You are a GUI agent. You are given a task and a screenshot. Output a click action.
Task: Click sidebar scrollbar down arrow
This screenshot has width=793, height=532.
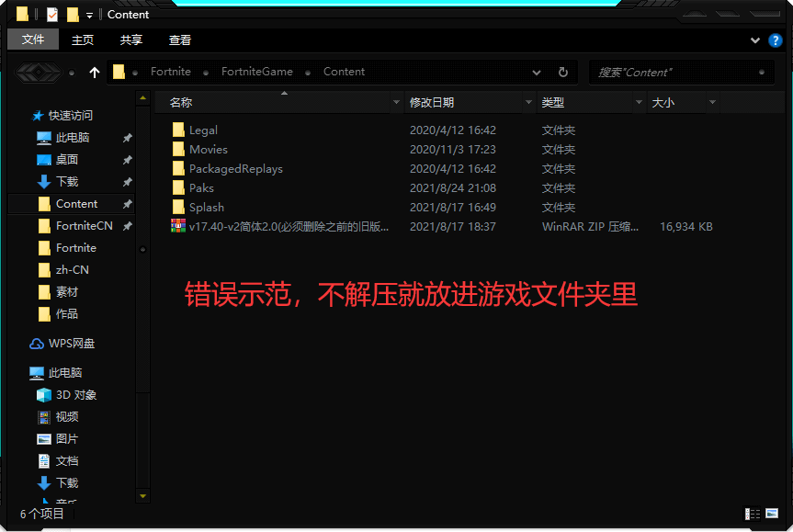click(142, 496)
